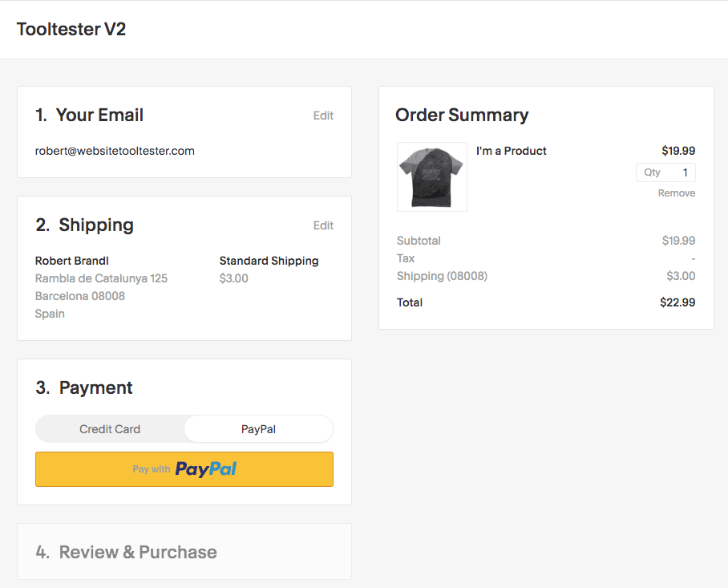This screenshot has width=728, height=588.
Task: Click the PayPal logo in the button
Action: [206, 469]
